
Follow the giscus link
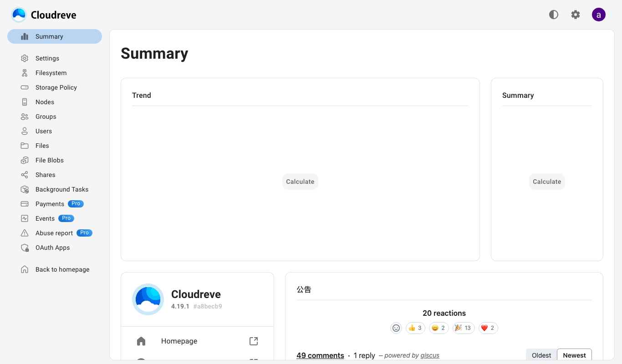point(430,355)
